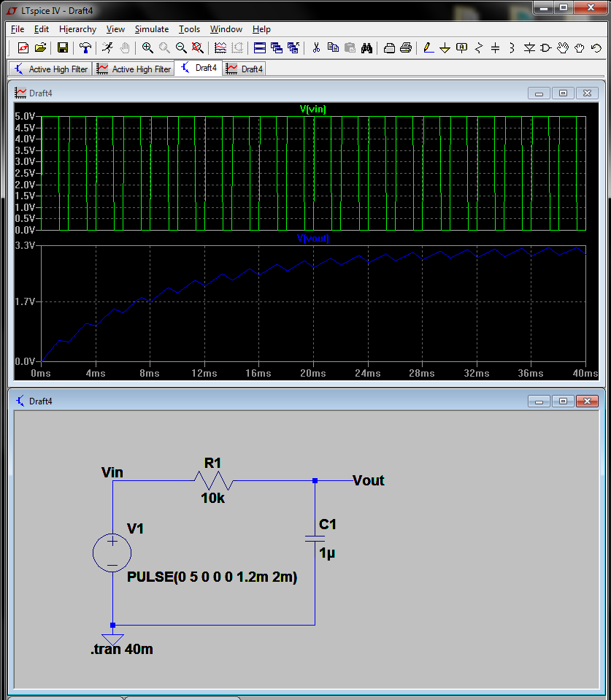Click the Find binoculars icon

(x=367, y=47)
